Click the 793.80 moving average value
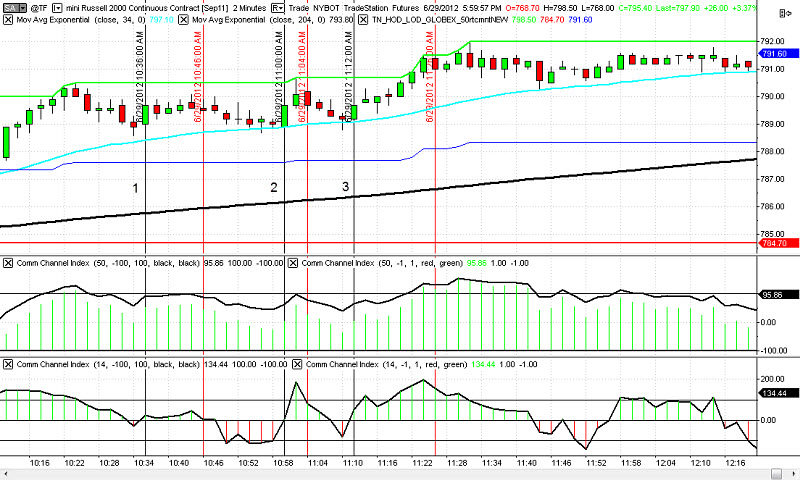800x480 pixels. tap(342, 20)
